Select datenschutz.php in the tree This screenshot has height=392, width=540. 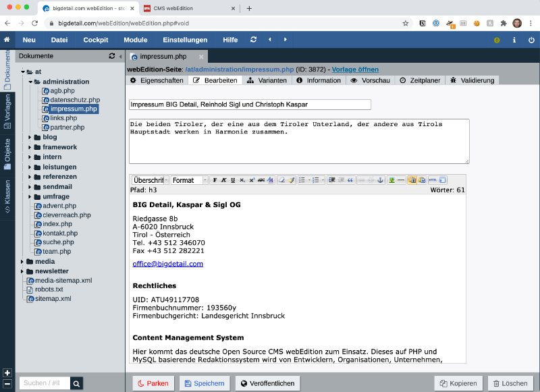(x=74, y=100)
